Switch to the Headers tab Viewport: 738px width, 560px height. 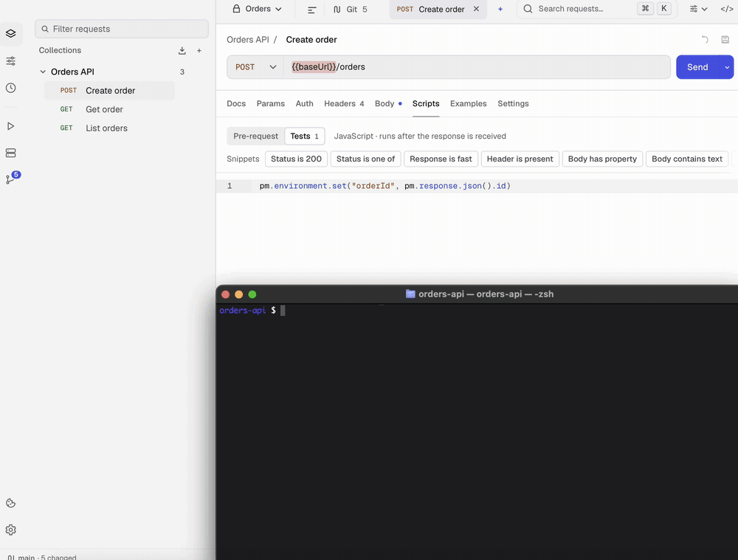(x=344, y=103)
